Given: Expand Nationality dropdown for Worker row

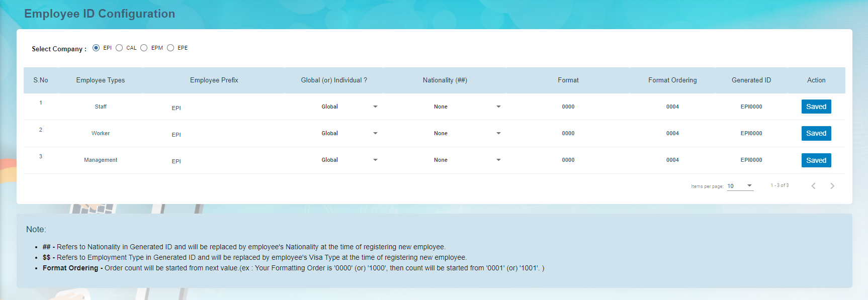Looking at the screenshot, I should coord(467,133).
